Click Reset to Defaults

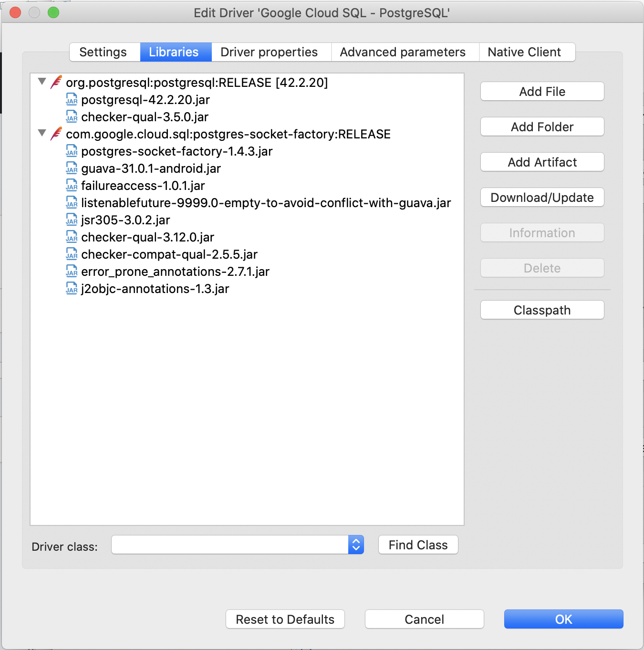coord(285,619)
